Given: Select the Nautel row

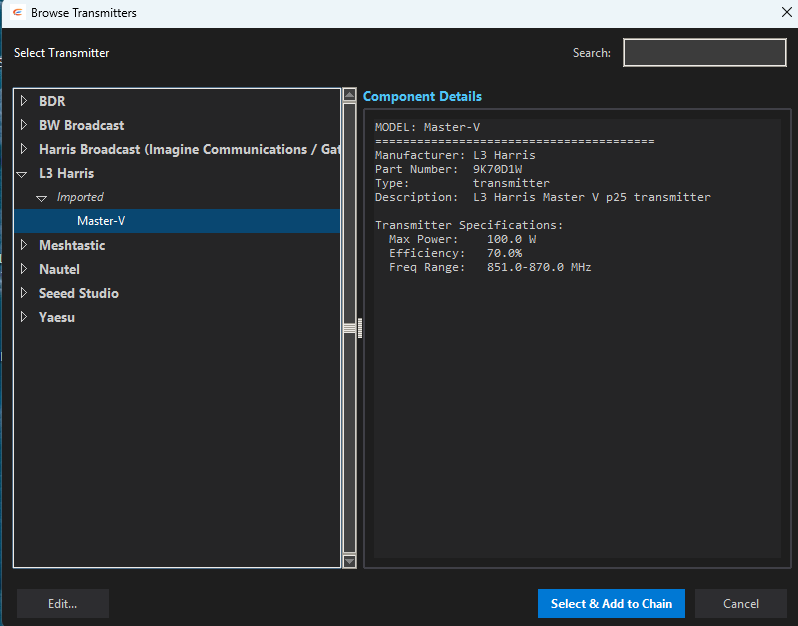Looking at the screenshot, I should coord(177,269).
